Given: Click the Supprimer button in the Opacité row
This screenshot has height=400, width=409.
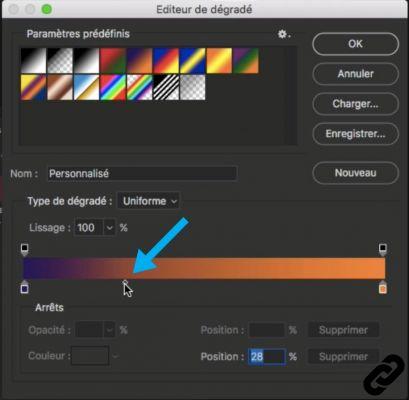Looking at the screenshot, I should click(x=343, y=330).
